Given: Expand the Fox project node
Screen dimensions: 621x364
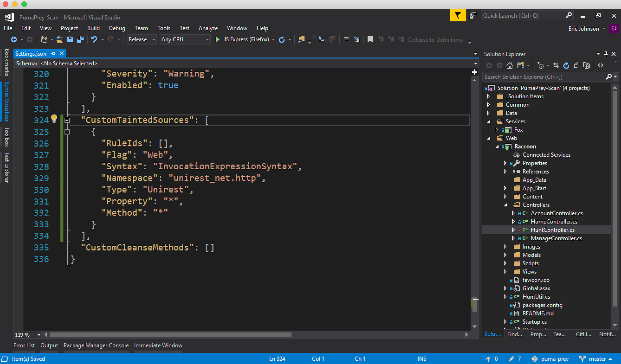Looking at the screenshot, I should pyautogui.click(x=497, y=130).
